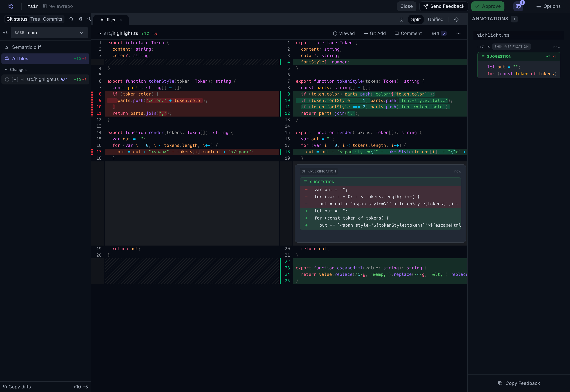Select Semantic diff in sidebar
Viewport: 570px width, 392px height.
pos(45,47)
